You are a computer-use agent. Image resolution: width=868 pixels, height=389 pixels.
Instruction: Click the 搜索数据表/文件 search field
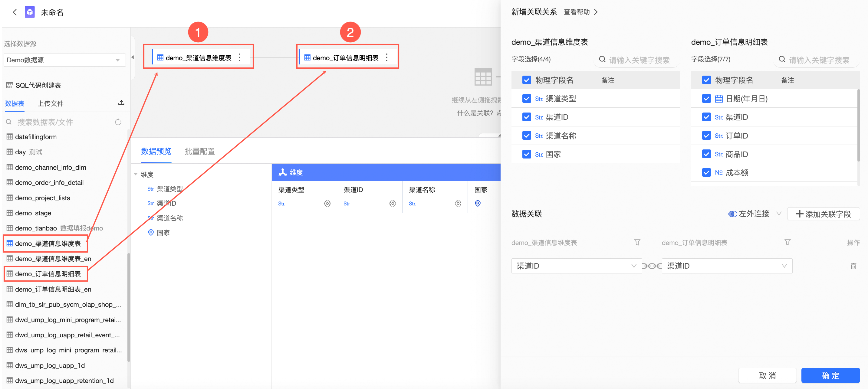click(64, 122)
